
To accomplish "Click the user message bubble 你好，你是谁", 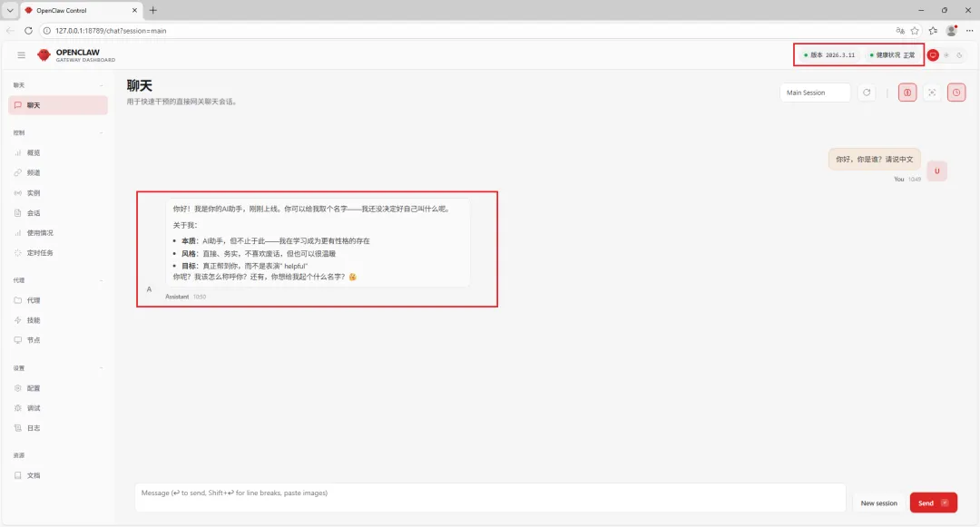I will 875,160.
